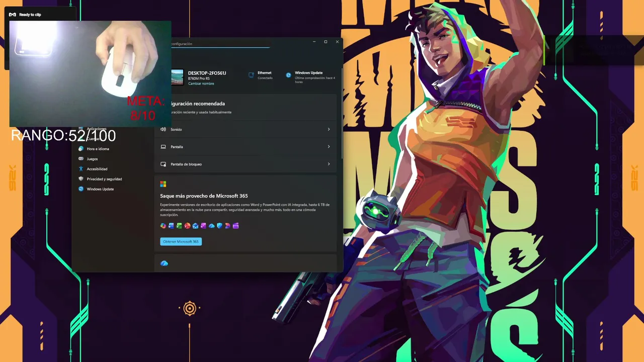Click the Privacidad y seguridad shield icon
This screenshot has width=644, height=362.
click(81, 179)
